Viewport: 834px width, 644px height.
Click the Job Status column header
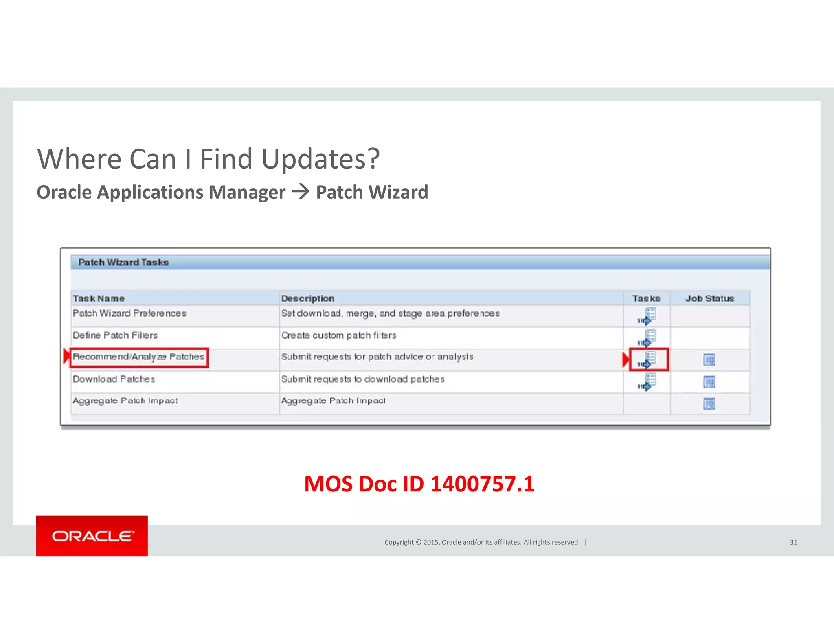710,298
